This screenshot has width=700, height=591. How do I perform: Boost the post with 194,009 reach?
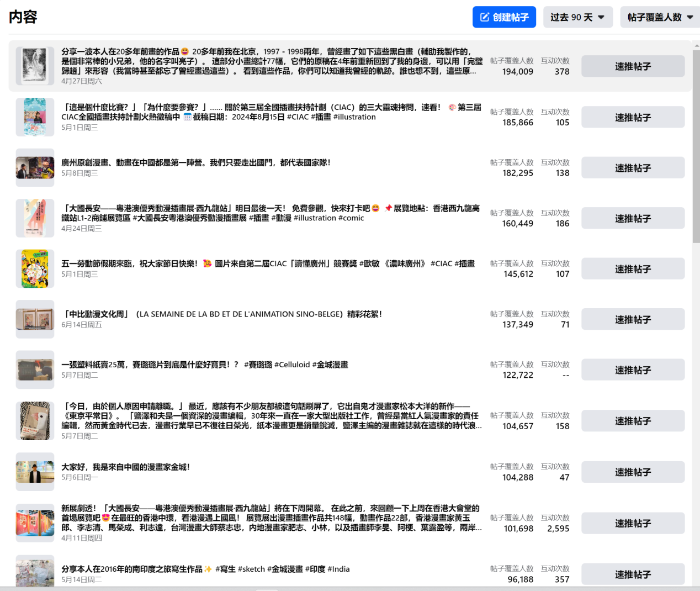pyautogui.click(x=633, y=66)
